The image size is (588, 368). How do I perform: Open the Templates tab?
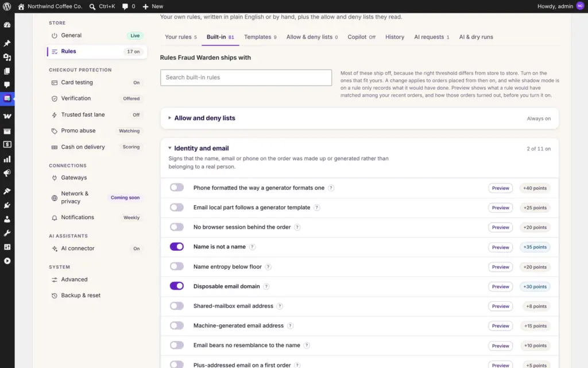[260, 37]
